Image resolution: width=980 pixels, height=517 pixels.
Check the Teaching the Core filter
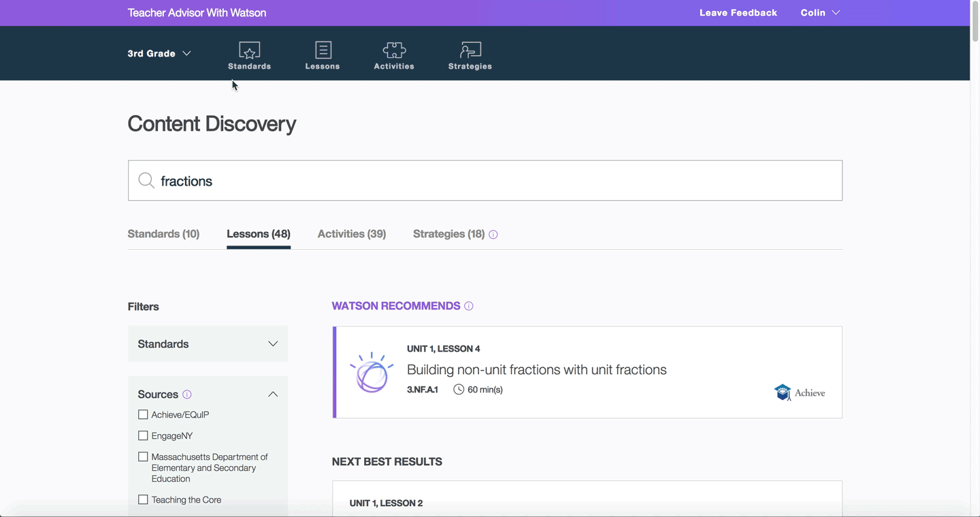tap(143, 499)
